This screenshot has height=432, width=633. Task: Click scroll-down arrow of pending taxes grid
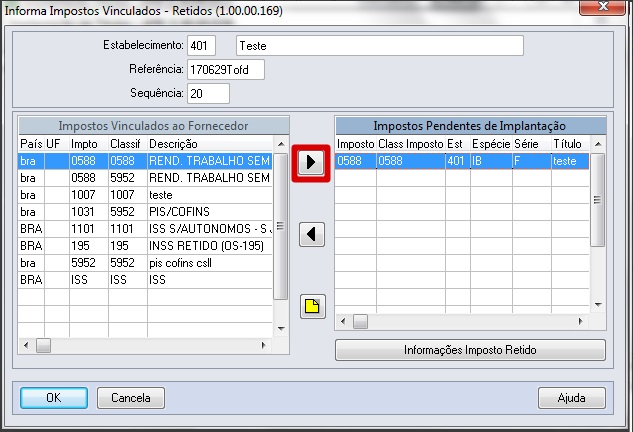(598, 305)
